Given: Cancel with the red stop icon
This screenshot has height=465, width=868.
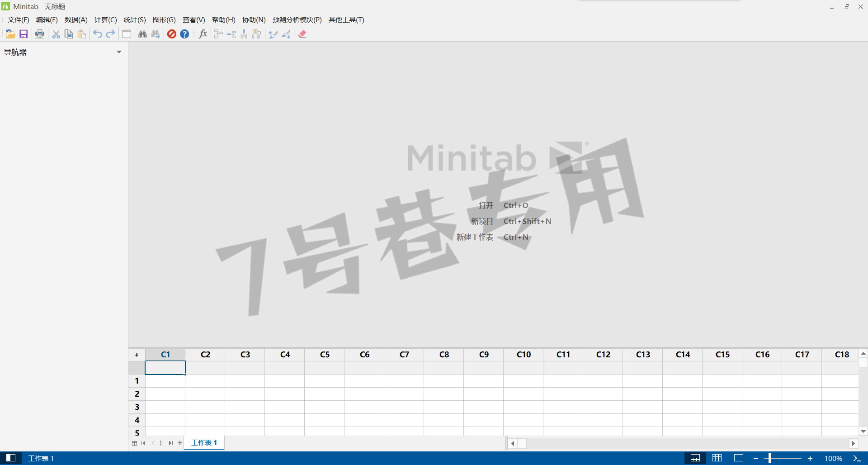Looking at the screenshot, I should (172, 34).
